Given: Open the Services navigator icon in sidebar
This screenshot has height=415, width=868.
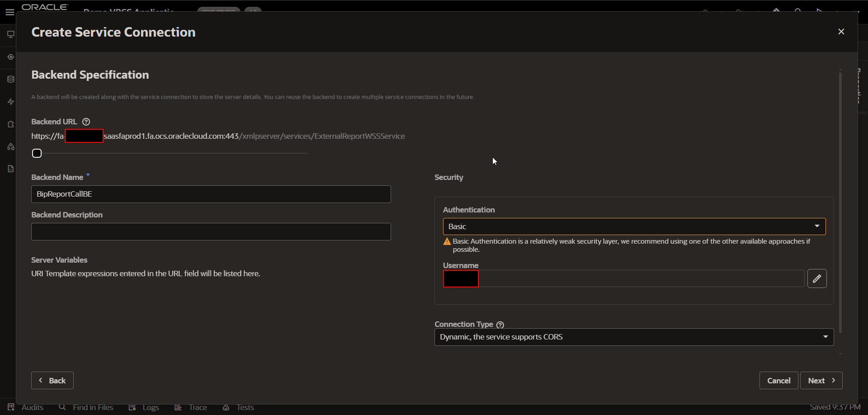Looking at the screenshot, I should click(x=11, y=57).
